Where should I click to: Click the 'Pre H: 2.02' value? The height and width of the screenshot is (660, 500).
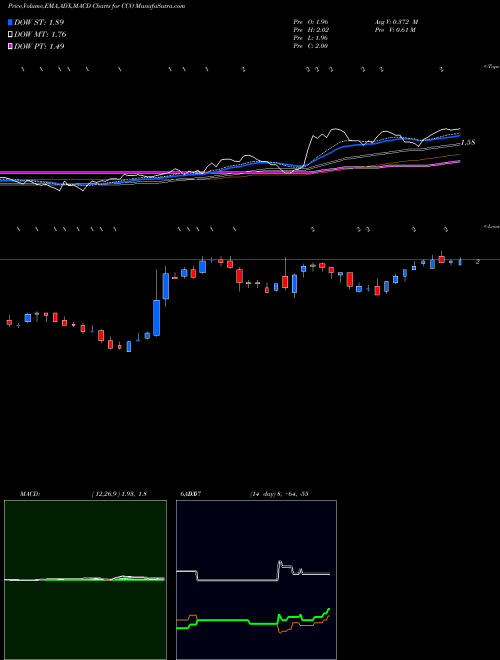311,30
